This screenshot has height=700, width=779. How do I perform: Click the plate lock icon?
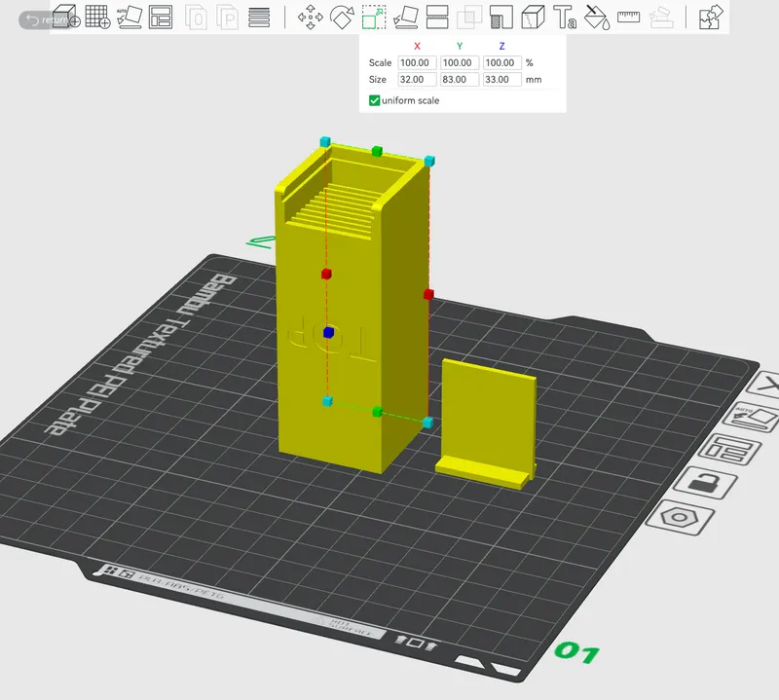point(705,482)
